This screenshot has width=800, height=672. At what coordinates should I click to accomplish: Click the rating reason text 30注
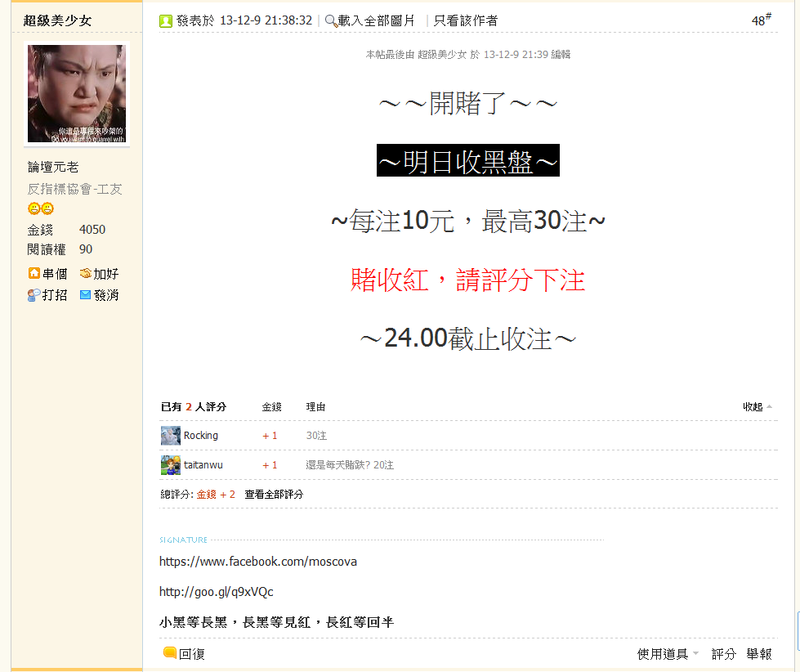click(316, 436)
